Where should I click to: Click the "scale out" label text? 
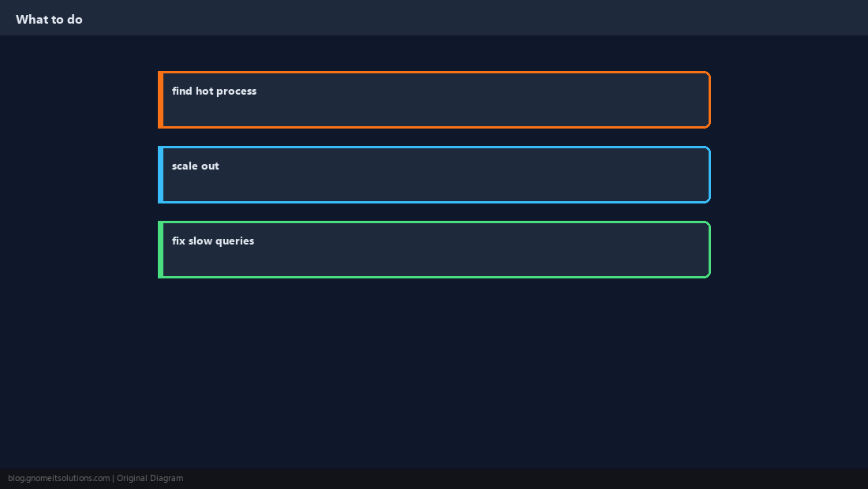tap(195, 166)
